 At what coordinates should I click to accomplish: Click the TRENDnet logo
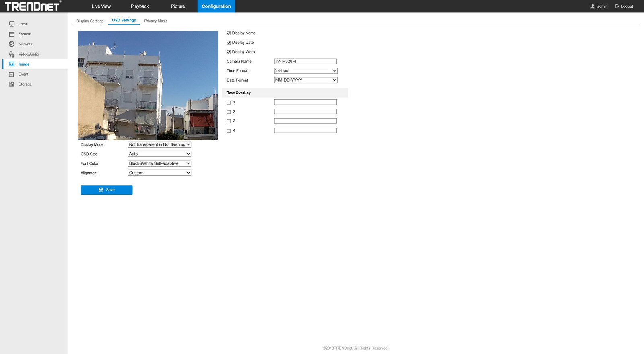coord(33,6)
